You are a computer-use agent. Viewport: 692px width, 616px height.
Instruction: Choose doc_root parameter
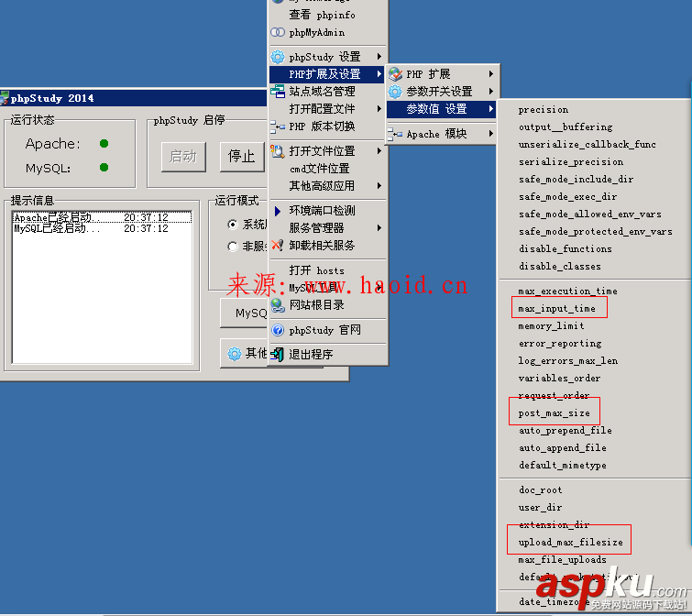click(540, 489)
